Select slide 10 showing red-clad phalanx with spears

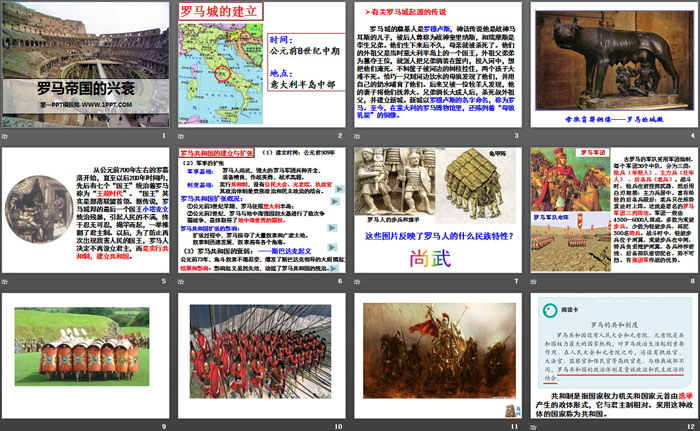coord(262,356)
